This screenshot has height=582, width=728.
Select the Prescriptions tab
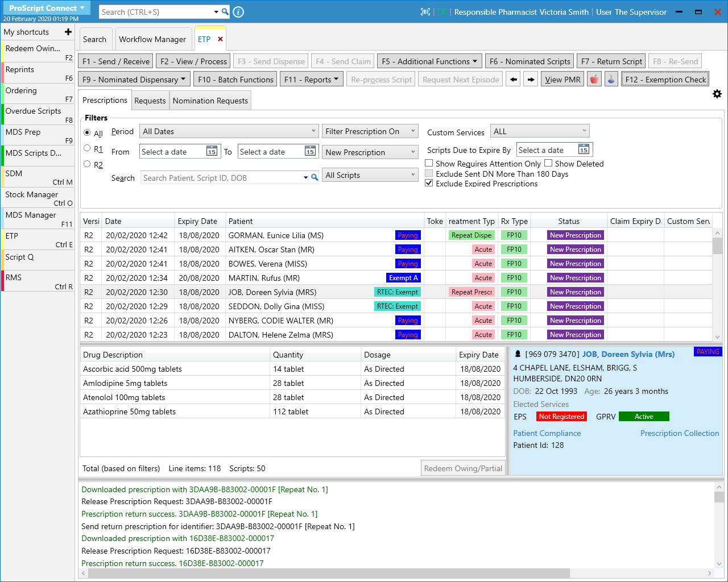pos(105,100)
